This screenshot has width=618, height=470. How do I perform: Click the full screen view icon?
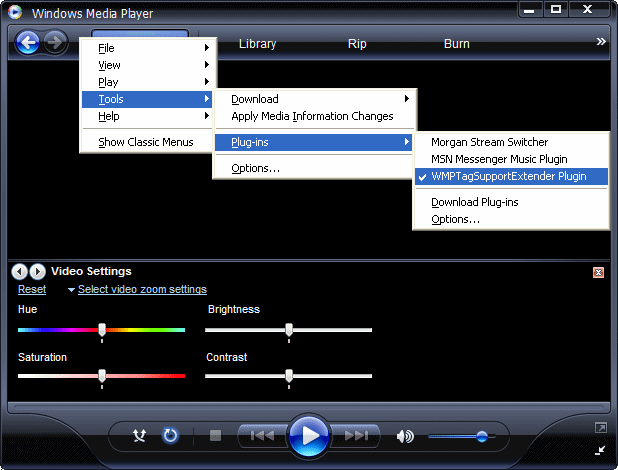click(x=600, y=427)
